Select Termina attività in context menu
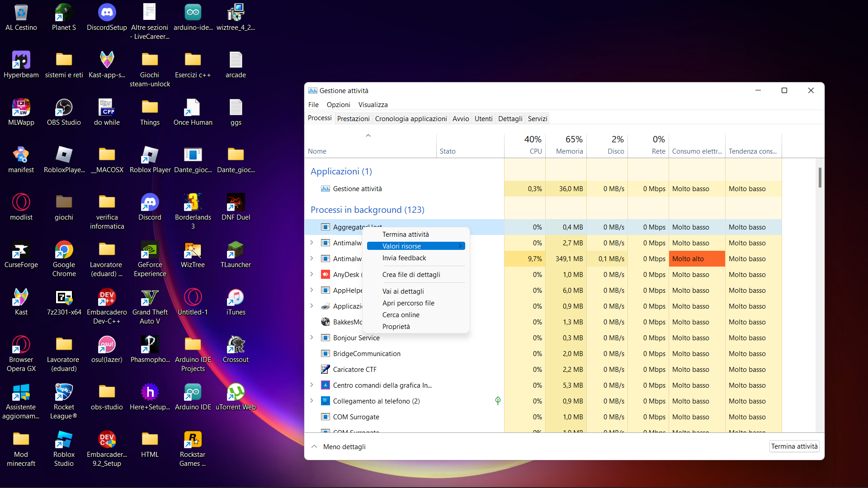Screen dimensions: 868x488 tap(406, 235)
